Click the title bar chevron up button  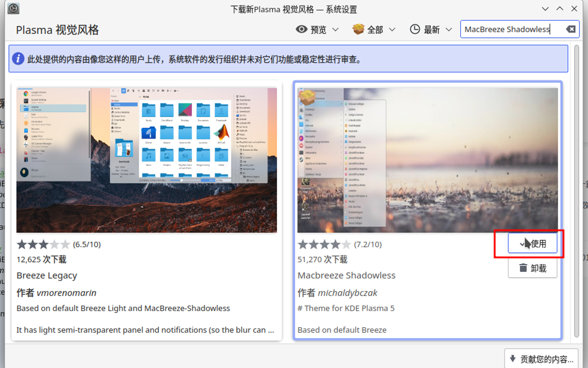pos(560,9)
